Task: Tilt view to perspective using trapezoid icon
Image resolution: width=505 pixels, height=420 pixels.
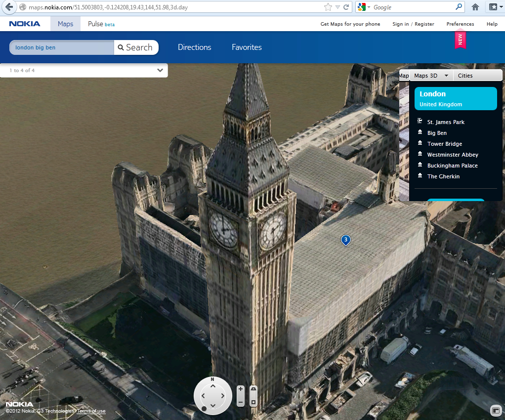Action: pos(253,389)
